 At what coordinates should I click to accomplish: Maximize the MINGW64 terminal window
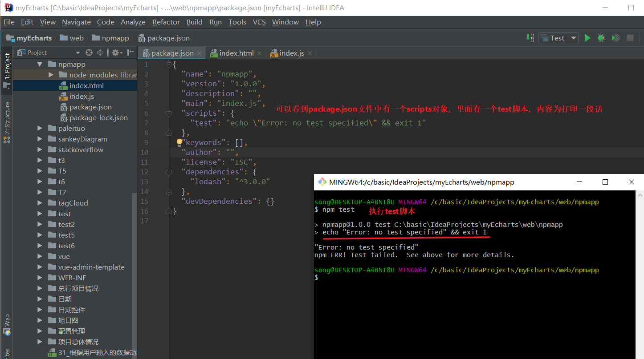(x=605, y=182)
